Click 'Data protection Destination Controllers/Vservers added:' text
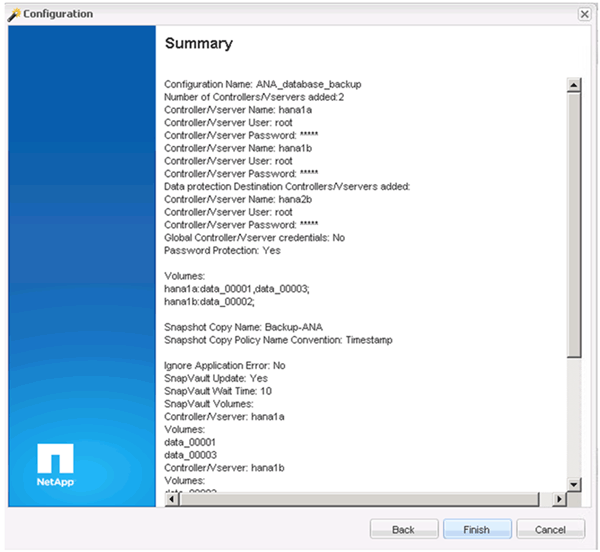This screenshot has width=600, height=552. tap(287, 187)
